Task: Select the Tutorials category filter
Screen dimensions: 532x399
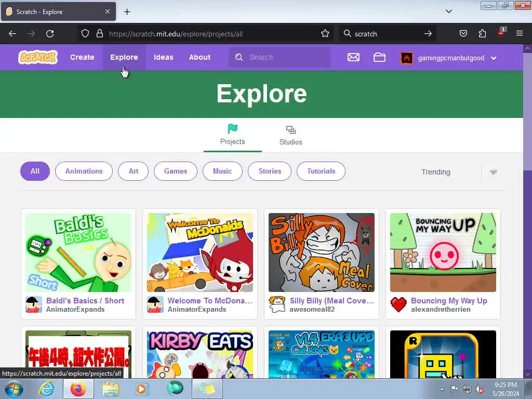Action: pyautogui.click(x=321, y=171)
